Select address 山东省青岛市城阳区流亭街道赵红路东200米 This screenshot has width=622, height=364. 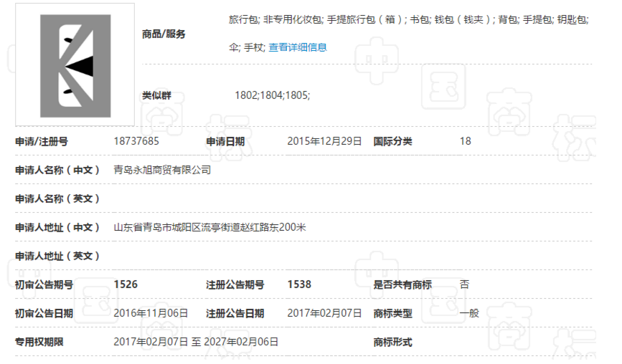click(x=210, y=228)
